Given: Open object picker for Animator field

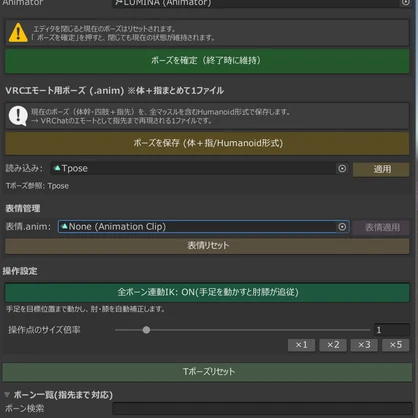Looking at the screenshot, I should (x=405, y=2).
